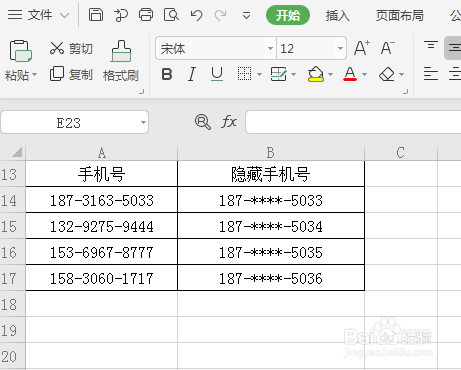Expand the Name Box dropdown arrow

[143, 122]
